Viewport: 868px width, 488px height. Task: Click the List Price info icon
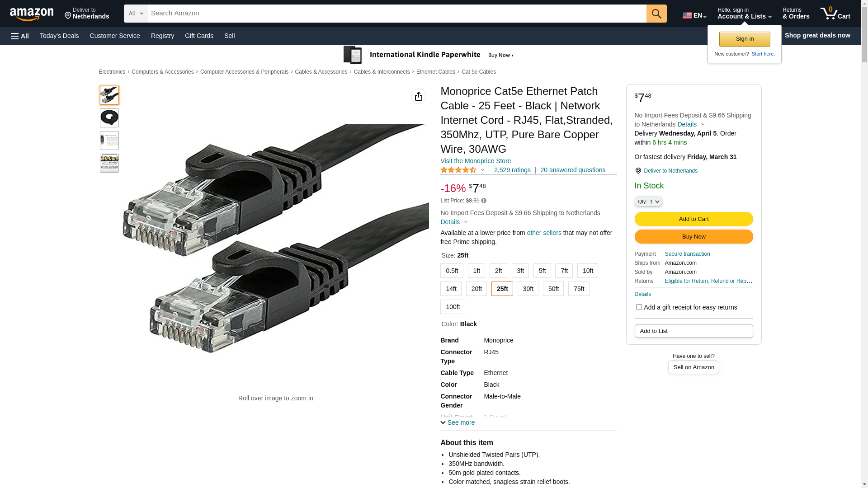point(484,201)
